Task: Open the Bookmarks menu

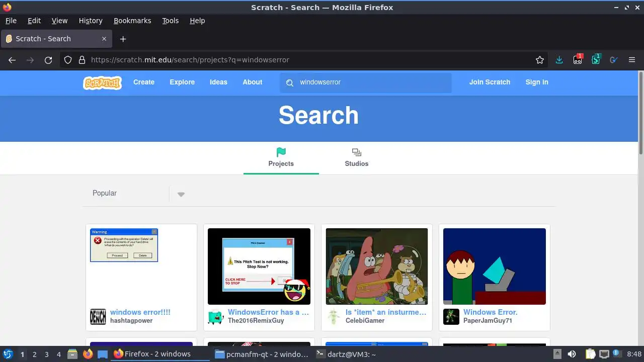Action: 132,21
